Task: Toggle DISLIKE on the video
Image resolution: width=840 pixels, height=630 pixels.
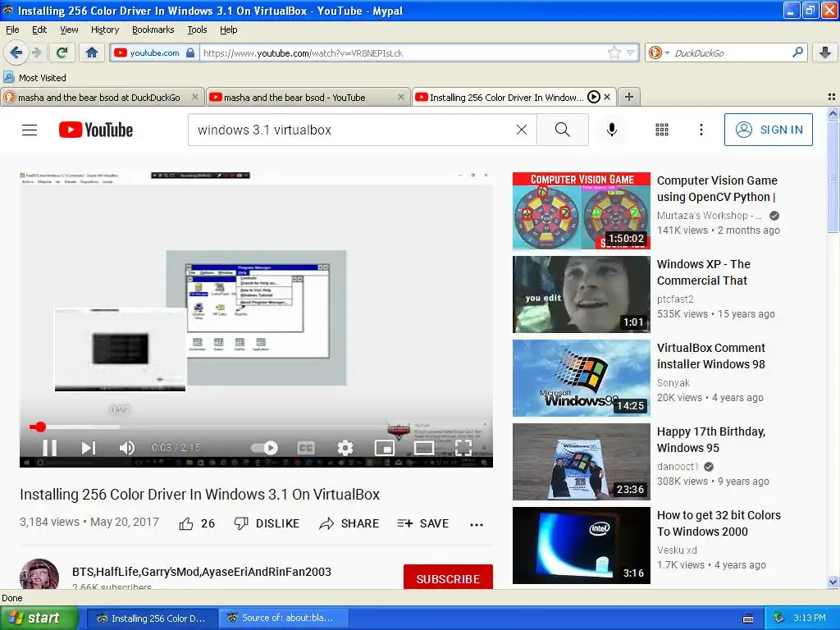Action: (267, 523)
